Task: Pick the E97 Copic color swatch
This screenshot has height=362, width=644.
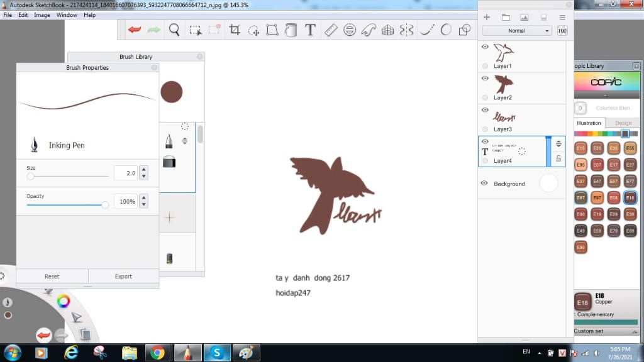Action: pos(597,197)
